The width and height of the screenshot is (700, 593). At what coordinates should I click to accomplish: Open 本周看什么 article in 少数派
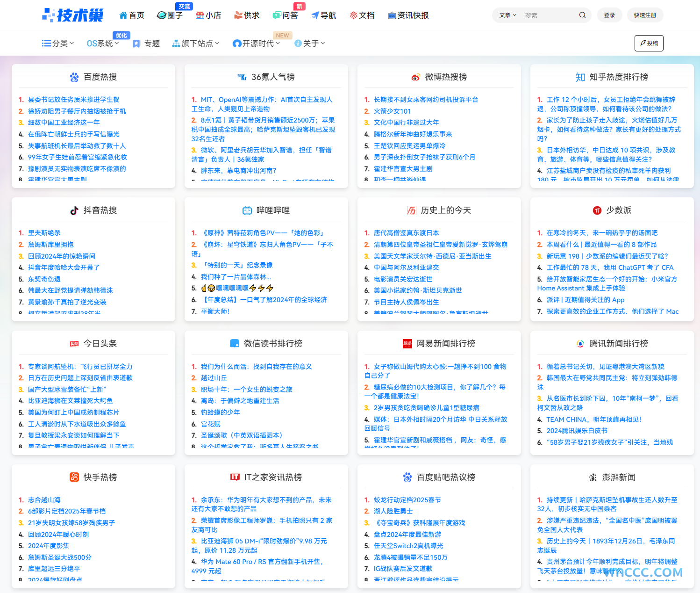point(601,245)
